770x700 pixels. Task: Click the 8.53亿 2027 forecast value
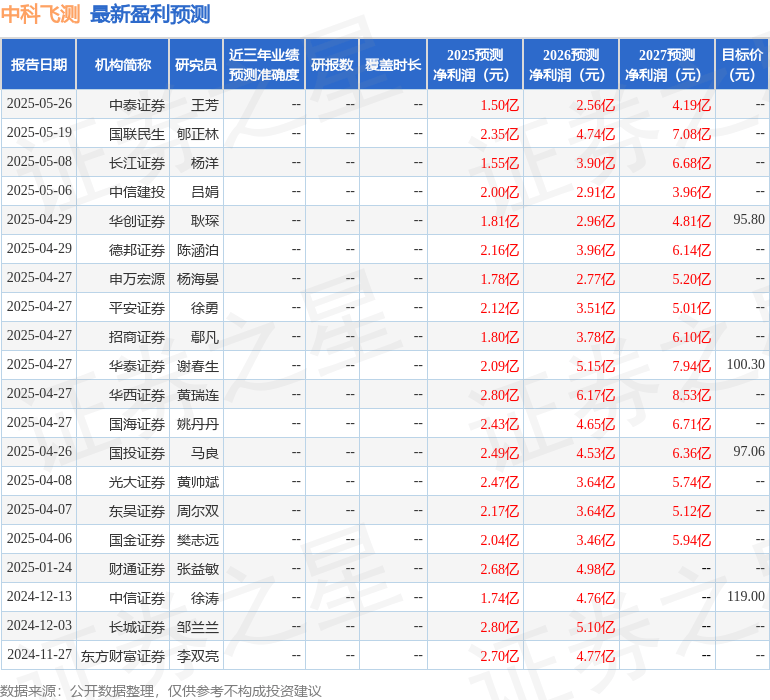click(x=691, y=395)
